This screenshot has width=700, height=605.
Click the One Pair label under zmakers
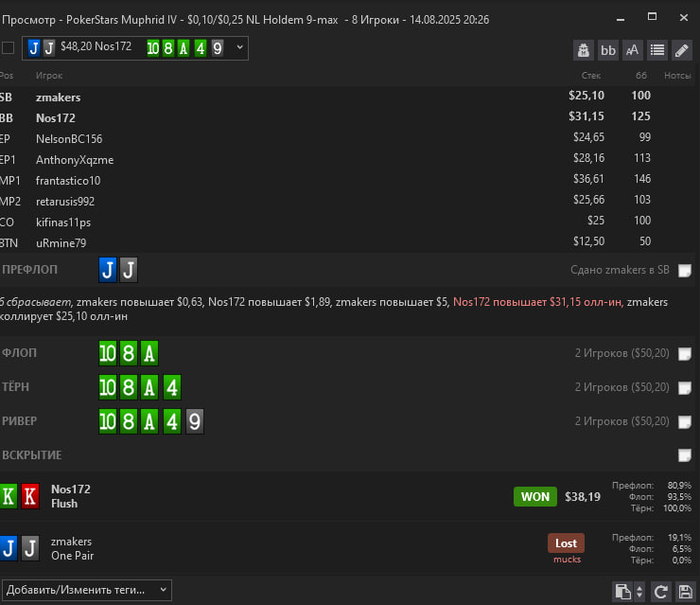pyautogui.click(x=72, y=556)
